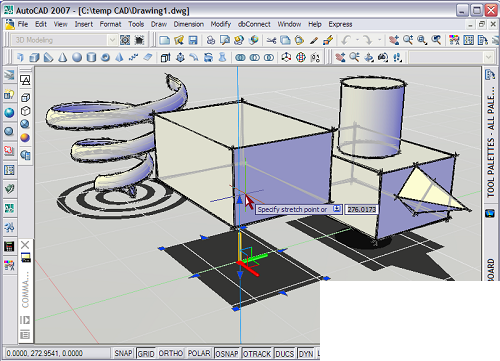Click the Walk footsteps navigation icon
500x361 pixels.
click(397, 57)
